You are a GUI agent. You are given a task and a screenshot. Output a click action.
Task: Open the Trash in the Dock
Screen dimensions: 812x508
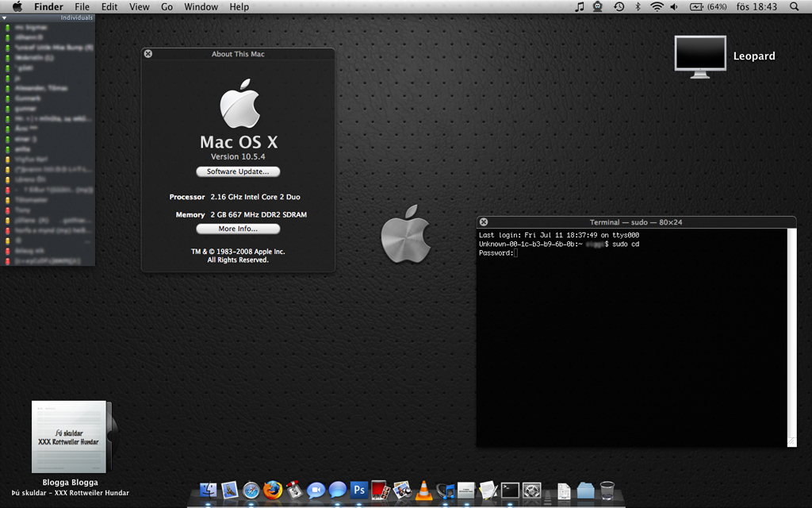[607, 490]
